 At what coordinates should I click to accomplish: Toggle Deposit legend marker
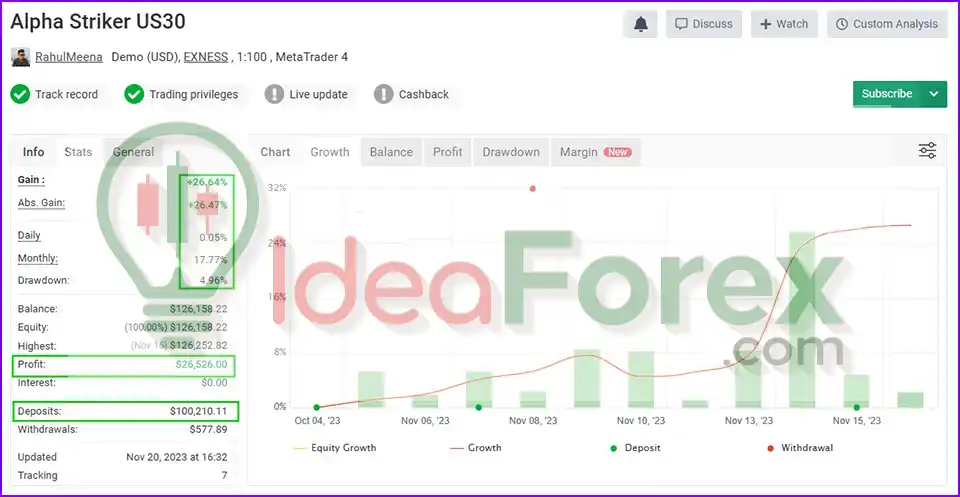(x=636, y=448)
